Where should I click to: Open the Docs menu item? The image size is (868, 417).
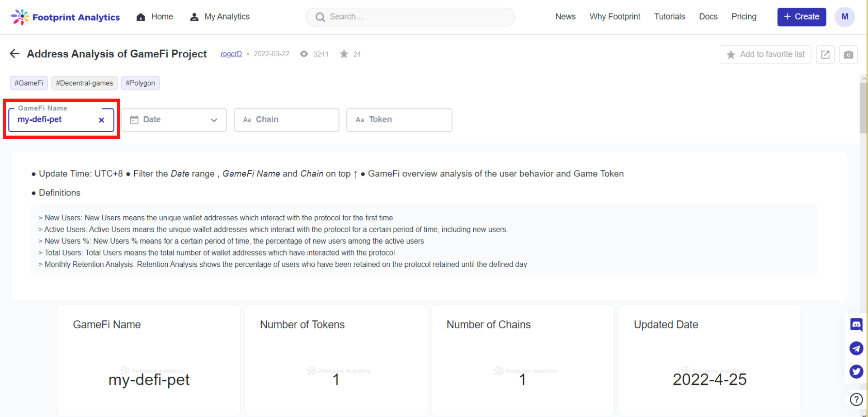(x=708, y=17)
